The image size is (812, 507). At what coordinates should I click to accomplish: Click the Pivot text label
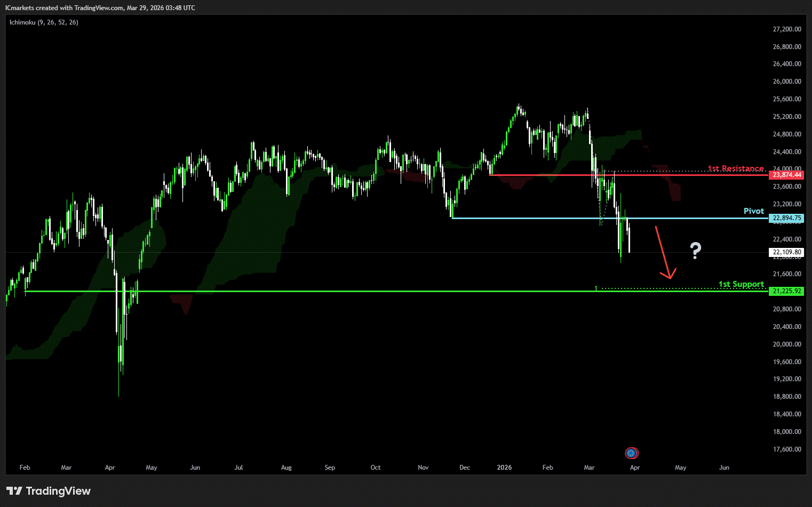click(x=753, y=211)
